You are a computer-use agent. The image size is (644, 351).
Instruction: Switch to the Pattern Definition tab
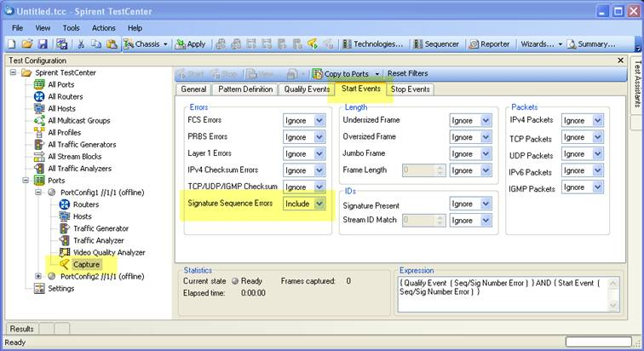(245, 89)
